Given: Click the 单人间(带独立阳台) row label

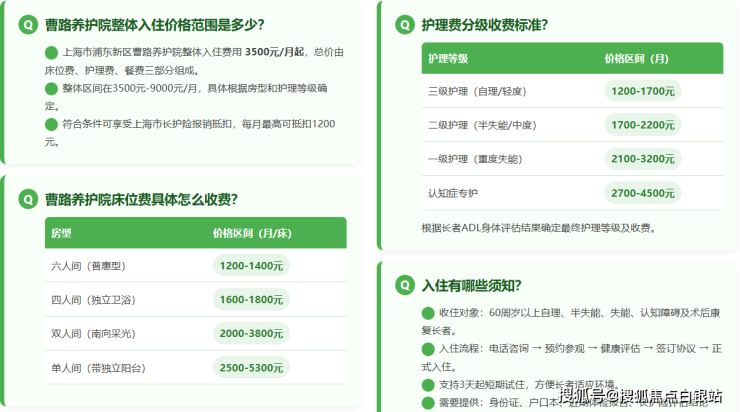Looking at the screenshot, I should tap(98, 368).
